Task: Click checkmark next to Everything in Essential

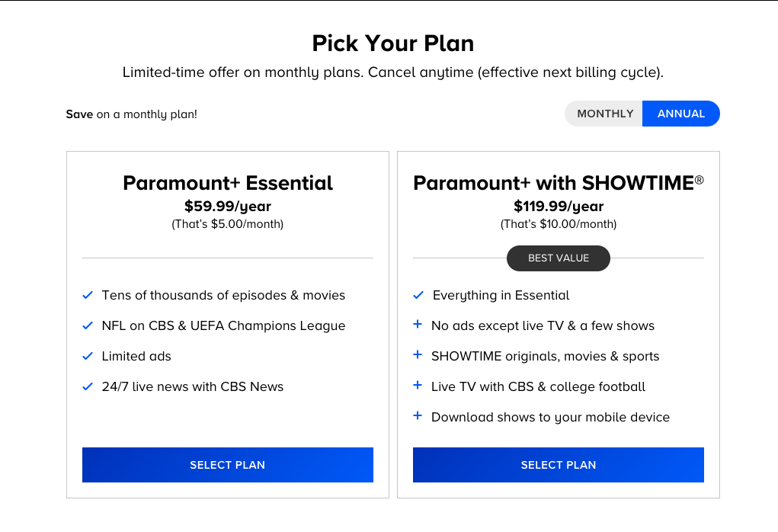Action: click(x=418, y=295)
